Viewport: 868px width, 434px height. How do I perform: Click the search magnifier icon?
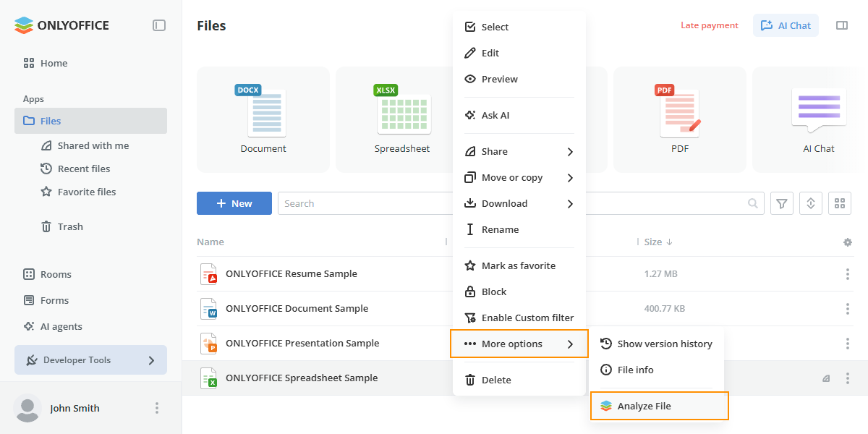tap(753, 203)
